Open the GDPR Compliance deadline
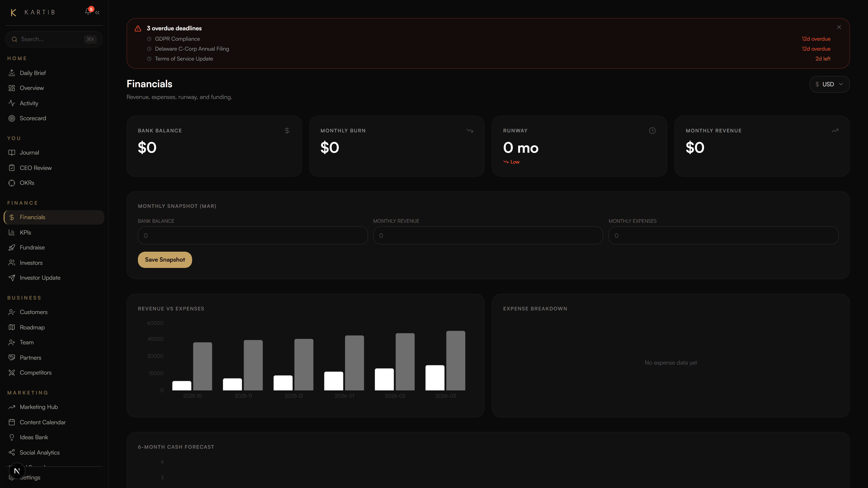This screenshot has width=868, height=488. 177,39
